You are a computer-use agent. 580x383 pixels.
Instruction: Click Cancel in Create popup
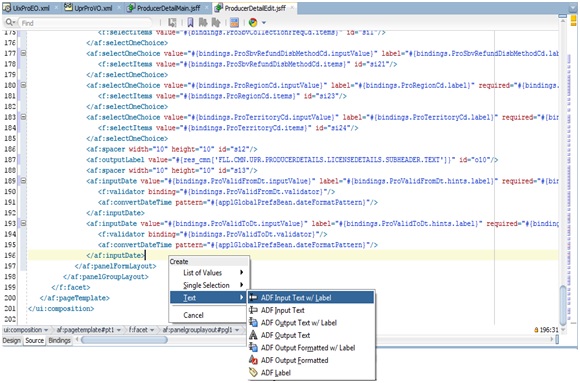pyautogui.click(x=193, y=315)
